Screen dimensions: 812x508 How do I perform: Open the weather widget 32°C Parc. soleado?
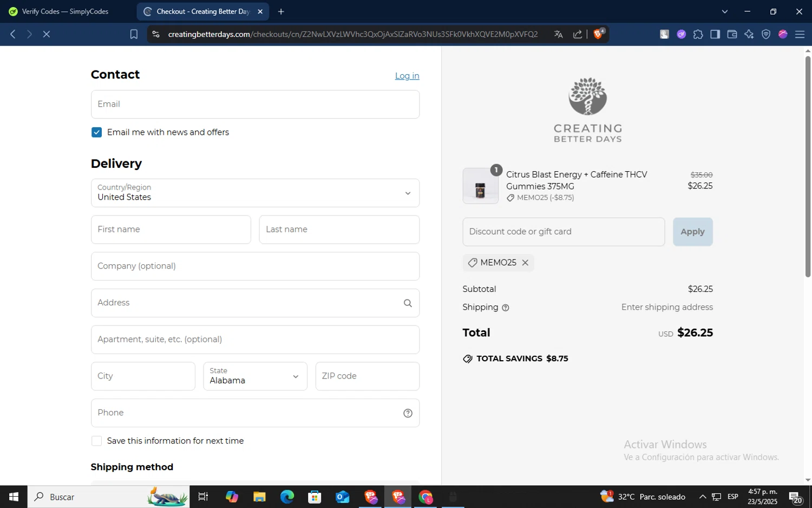pyautogui.click(x=643, y=497)
